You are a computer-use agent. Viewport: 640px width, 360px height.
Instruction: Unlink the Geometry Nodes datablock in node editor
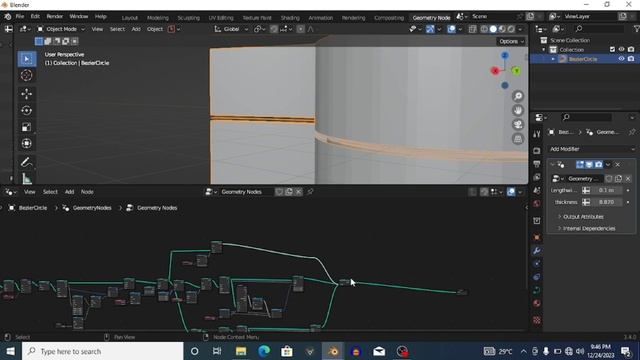pyautogui.click(x=299, y=192)
